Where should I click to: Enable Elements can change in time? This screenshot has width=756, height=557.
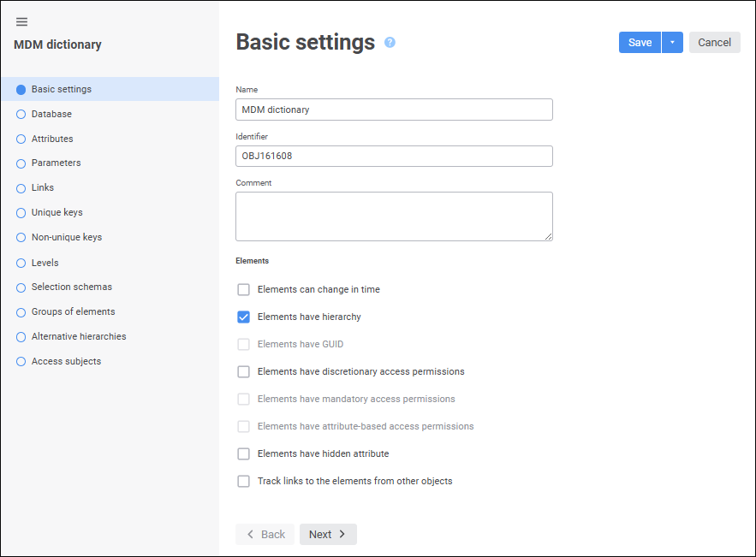pyautogui.click(x=244, y=290)
